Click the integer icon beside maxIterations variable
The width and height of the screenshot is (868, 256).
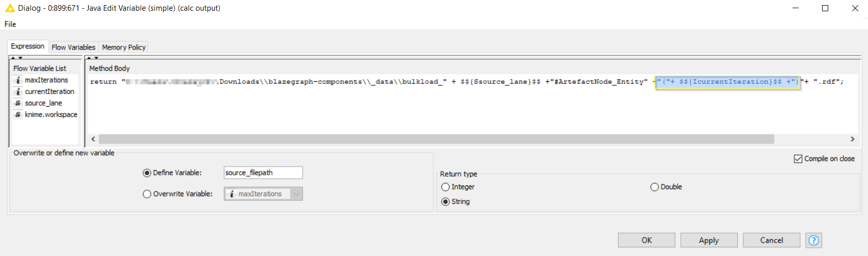tap(18, 80)
